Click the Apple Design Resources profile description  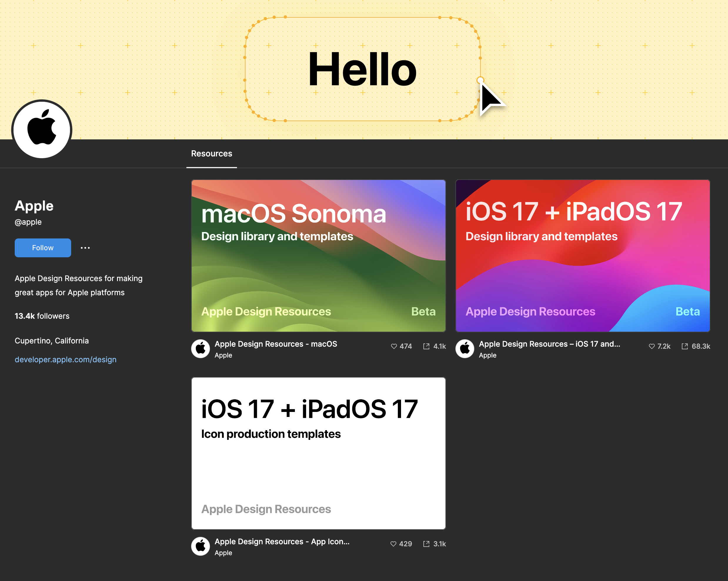point(79,285)
